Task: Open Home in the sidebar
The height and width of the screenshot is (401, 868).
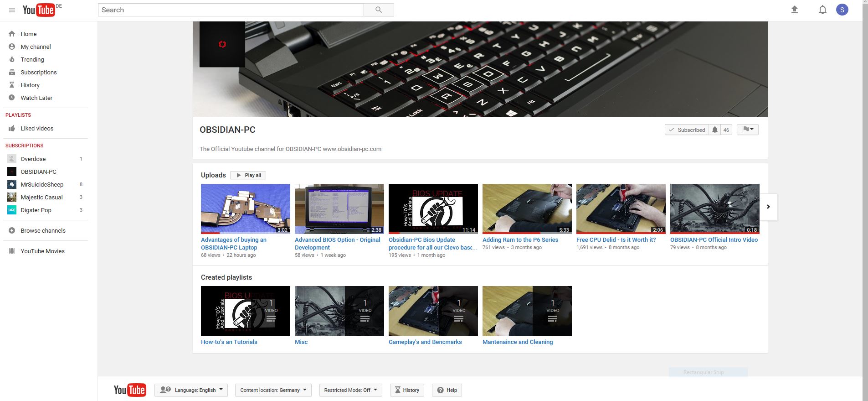Action: [x=28, y=34]
